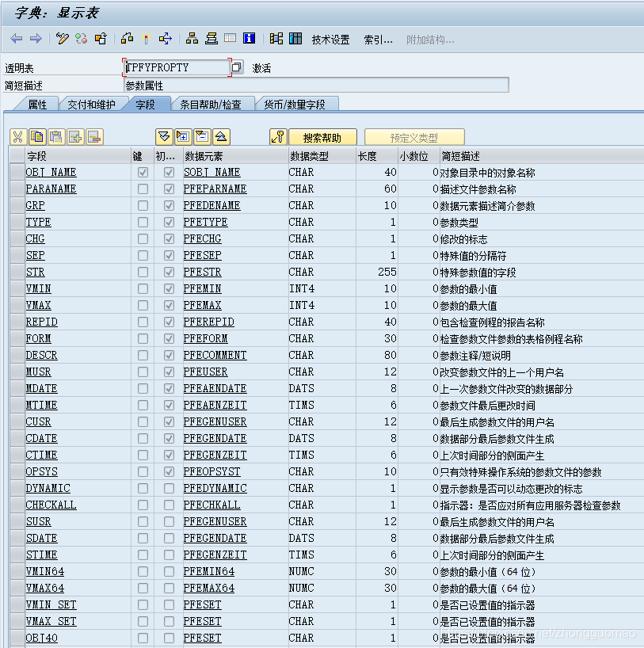Run the check (balance scale) icon

point(127,39)
